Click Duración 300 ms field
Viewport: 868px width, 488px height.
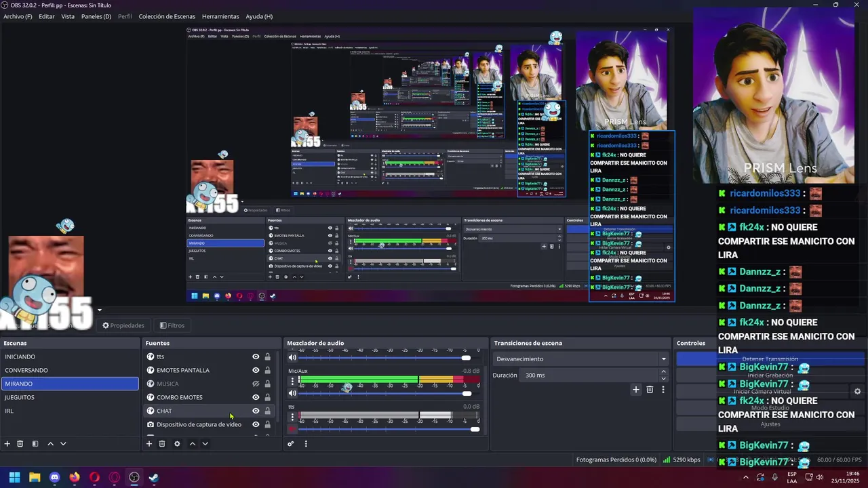595,375
